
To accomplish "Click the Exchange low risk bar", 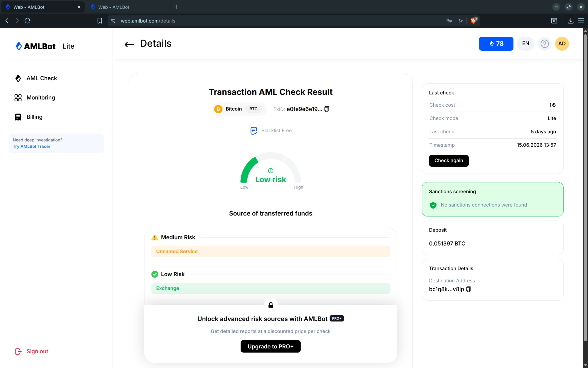I will pyautogui.click(x=270, y=288).
